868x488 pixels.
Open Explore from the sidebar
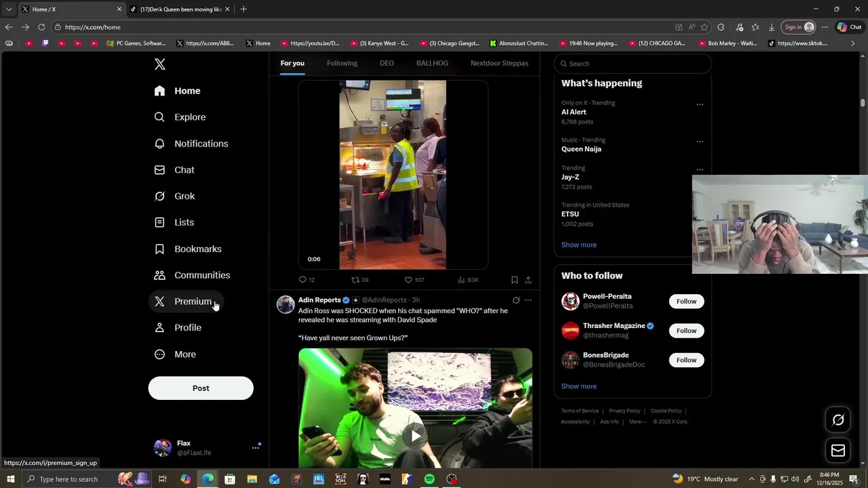click(180, 117)
